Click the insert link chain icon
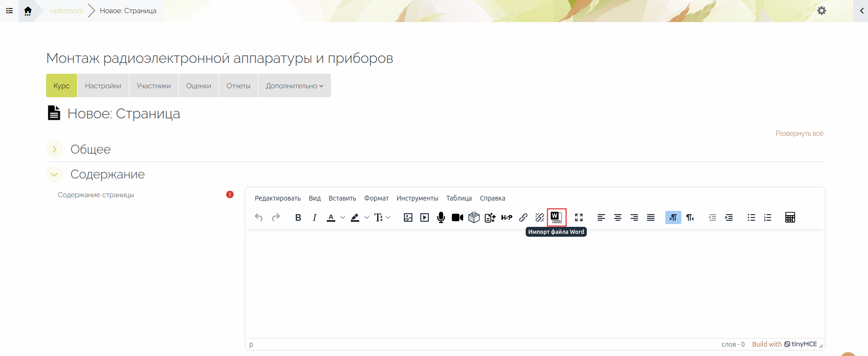This screenshot has height=356, width=868. click(523, 217)
